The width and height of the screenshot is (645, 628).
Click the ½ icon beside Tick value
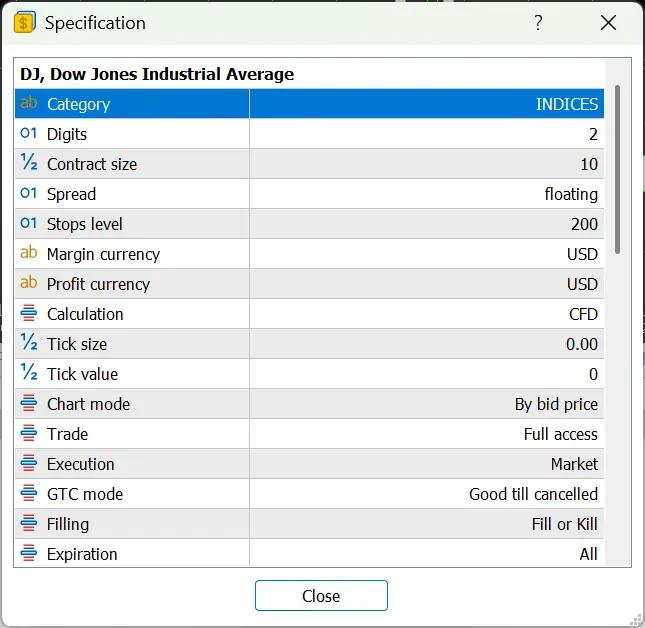coord(29,372)
